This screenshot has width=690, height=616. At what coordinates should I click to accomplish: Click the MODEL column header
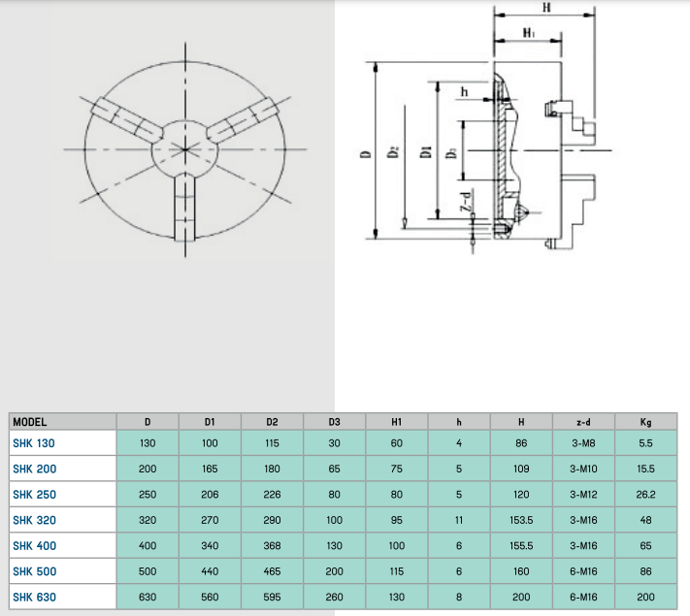pos(29,422)
